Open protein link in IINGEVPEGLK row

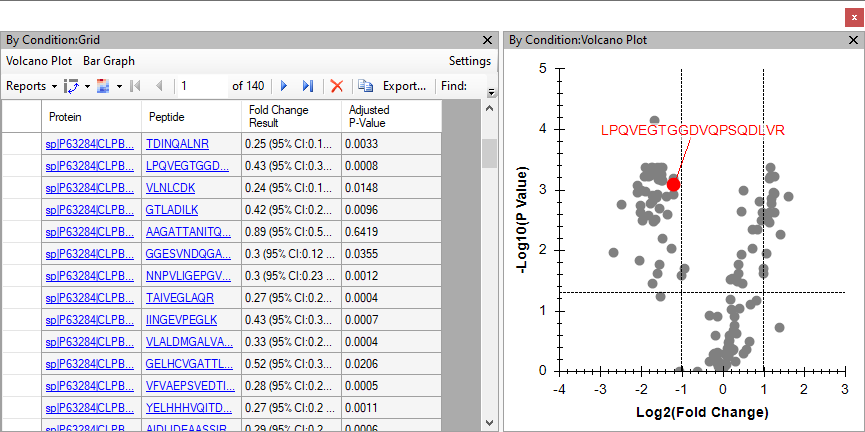point(90,320)
